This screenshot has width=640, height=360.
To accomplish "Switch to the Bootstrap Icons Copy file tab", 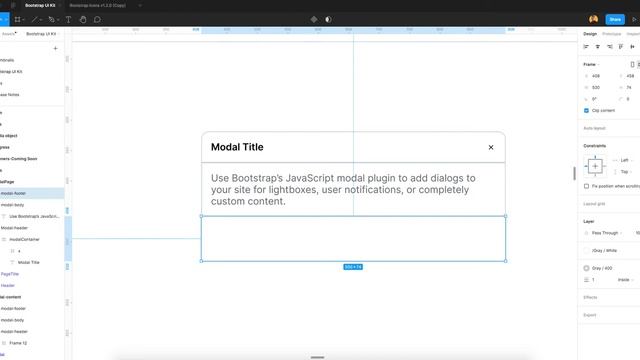I will tap(98, 5).
